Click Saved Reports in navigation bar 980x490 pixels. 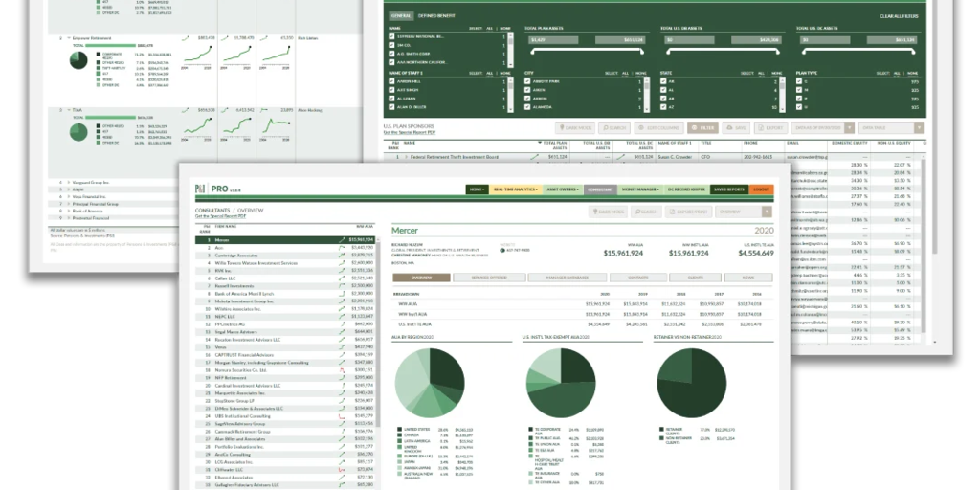tap(728, 189)
